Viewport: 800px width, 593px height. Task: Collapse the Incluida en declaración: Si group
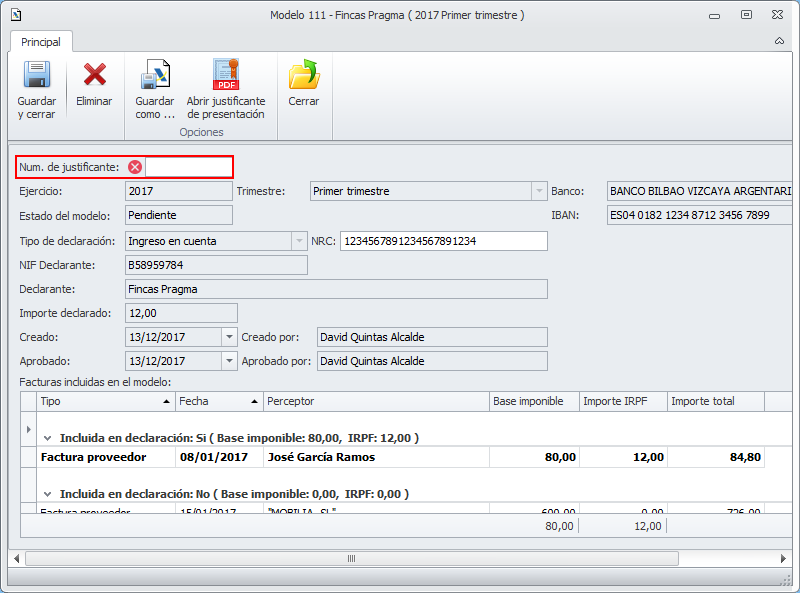point(46,438)
